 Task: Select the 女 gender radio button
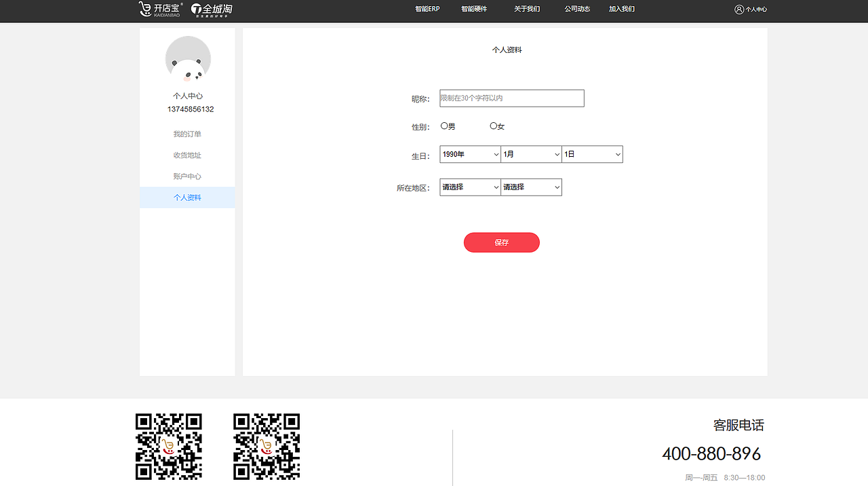click(493, 126)
